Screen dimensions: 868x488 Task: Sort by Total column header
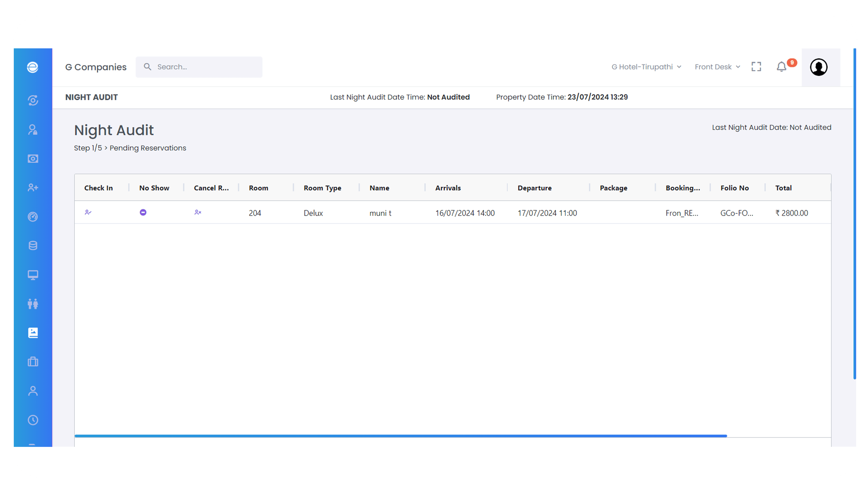point(783,188)
